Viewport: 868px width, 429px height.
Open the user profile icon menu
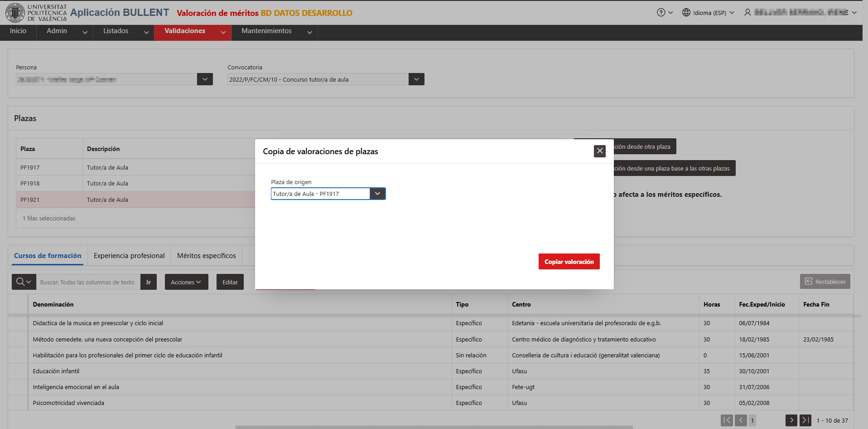(747, 13)
